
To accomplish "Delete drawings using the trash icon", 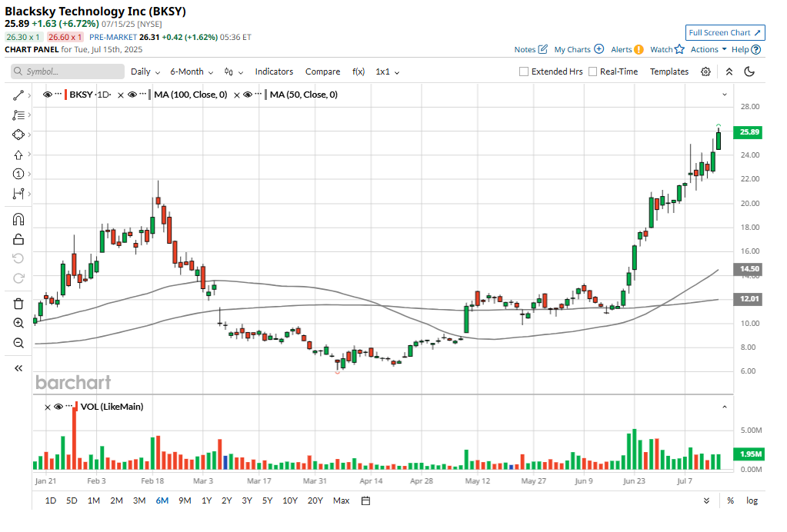I will [x=18, y=304].
